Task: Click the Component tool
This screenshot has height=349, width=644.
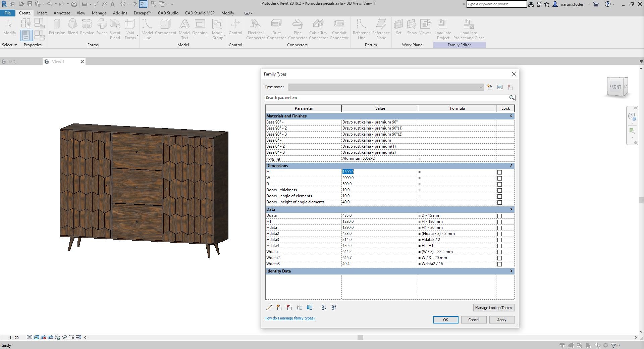Action: (166, 27)
